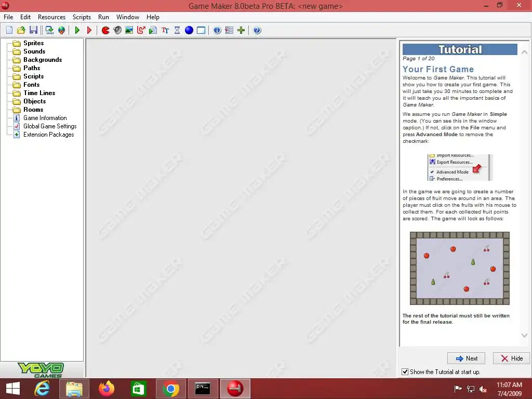This screenshot has width=532, height=399.
Task: Open the Run menu
Action: [x=103, y=17]
